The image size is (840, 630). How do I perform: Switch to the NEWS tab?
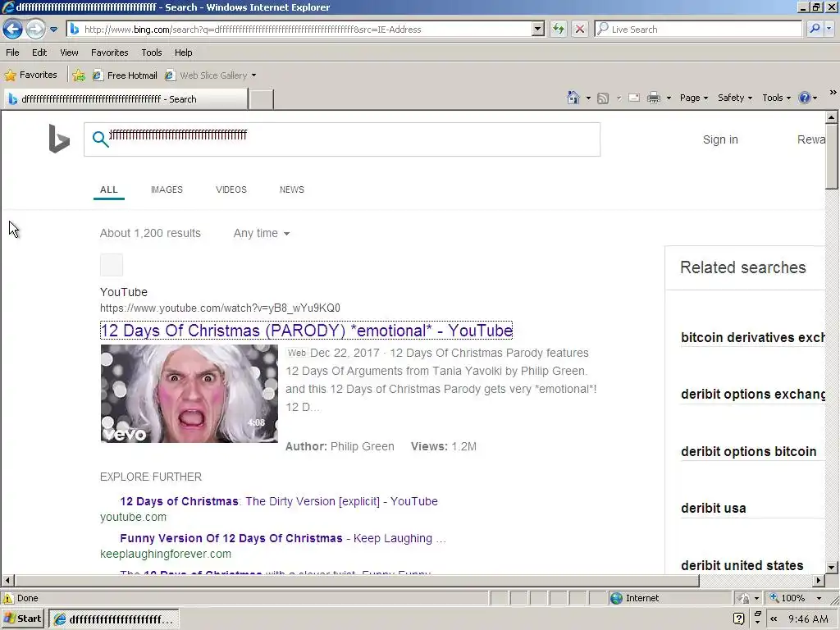(x=291, y=189)
